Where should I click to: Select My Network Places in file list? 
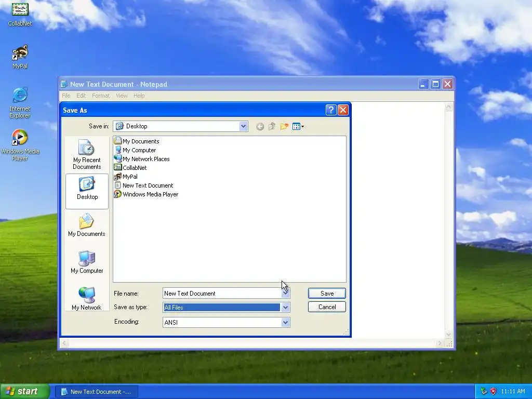tap(142, 159)
